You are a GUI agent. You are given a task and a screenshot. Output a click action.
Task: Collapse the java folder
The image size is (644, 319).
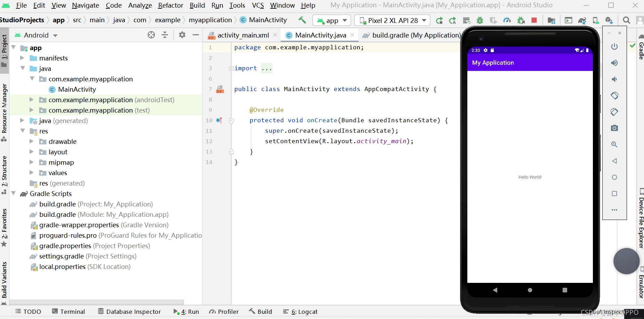pyautogui.click(x=23, y=68)
